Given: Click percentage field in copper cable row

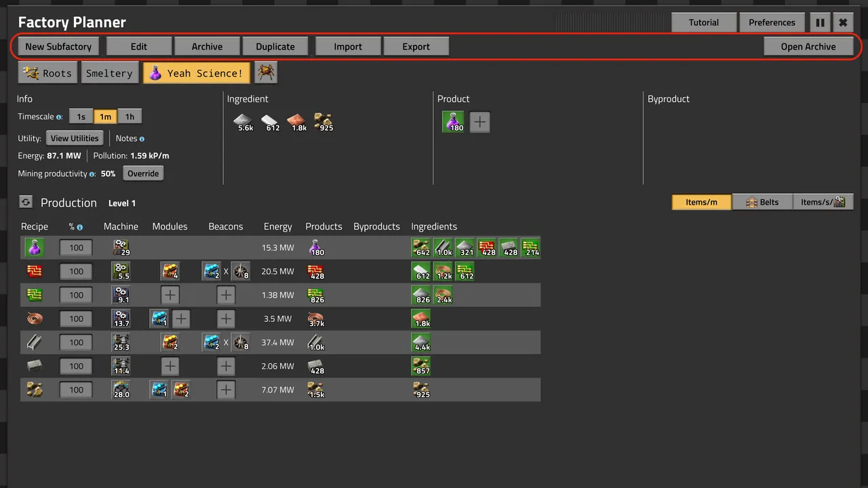Looking at the screenshot, I should pyautogui.click(x=76, y=319).
